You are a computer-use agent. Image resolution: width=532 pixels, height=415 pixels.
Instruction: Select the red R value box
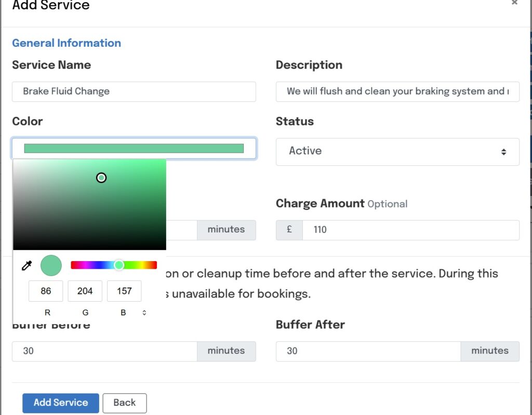[46, 291]
